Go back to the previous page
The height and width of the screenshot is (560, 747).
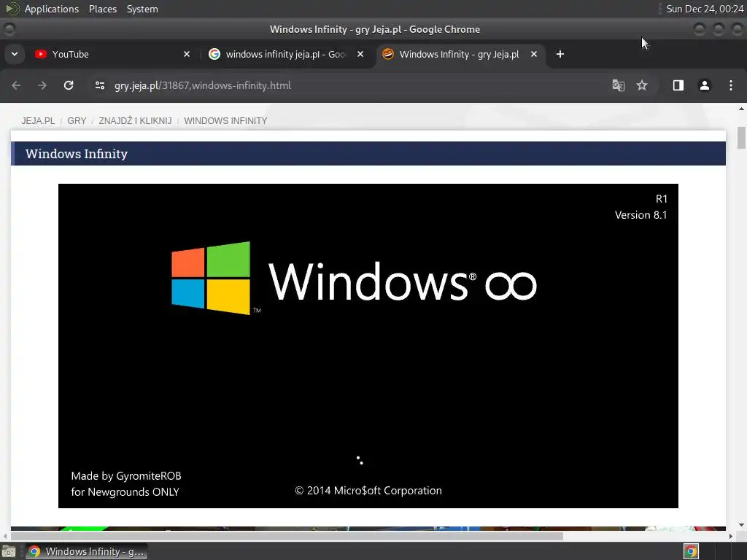pyautogui.click(x=16, y=85)
